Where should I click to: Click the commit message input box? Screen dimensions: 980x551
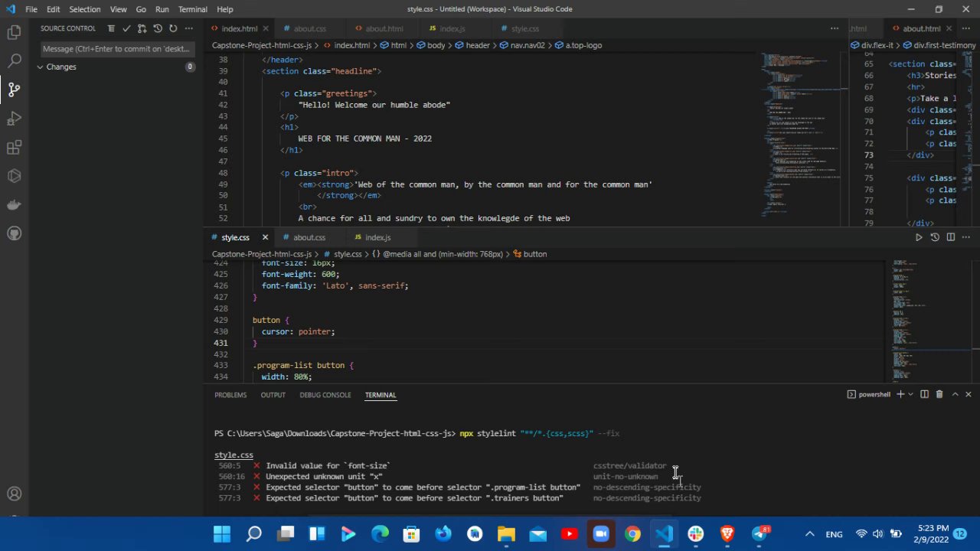pyautogui.click(x=116, y=48)
